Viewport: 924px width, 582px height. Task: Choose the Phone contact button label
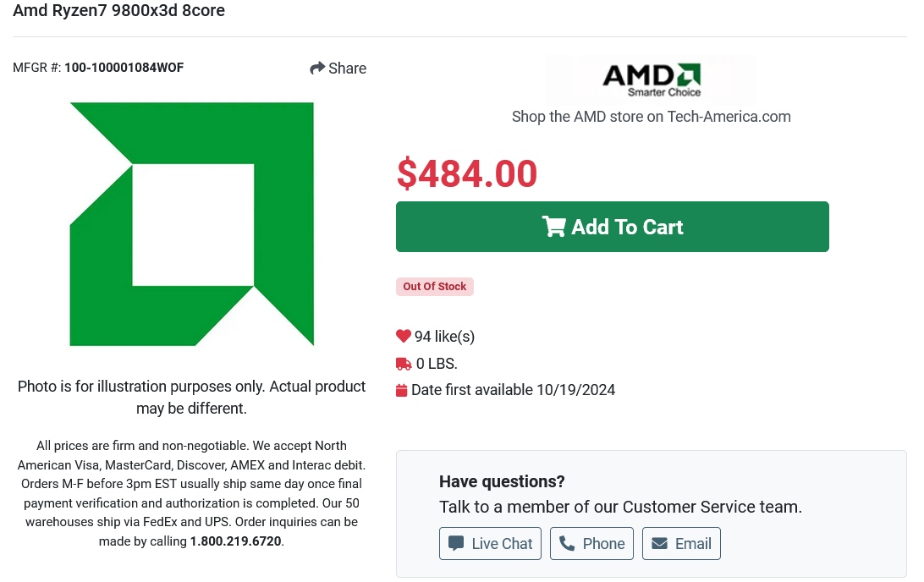603,544
